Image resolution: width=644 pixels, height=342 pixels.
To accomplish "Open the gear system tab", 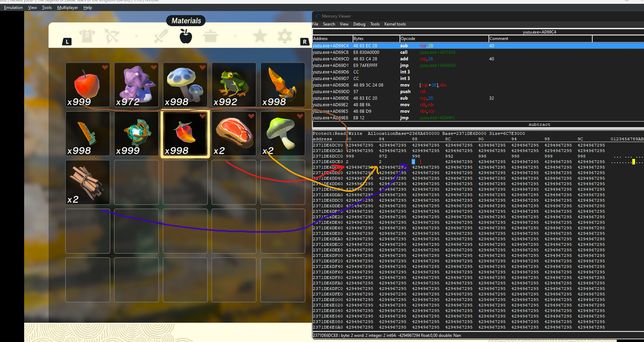I will tap(285, 36).
